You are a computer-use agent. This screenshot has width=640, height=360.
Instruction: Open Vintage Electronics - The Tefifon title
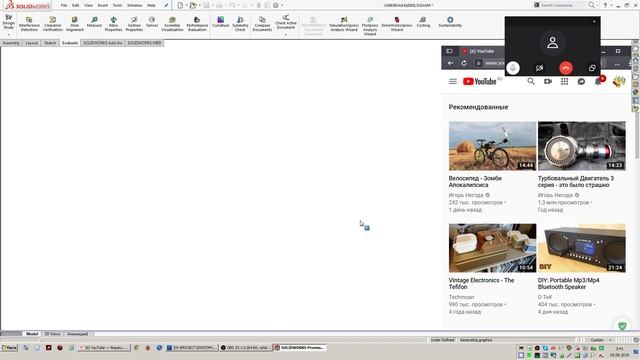click(481, 284)
